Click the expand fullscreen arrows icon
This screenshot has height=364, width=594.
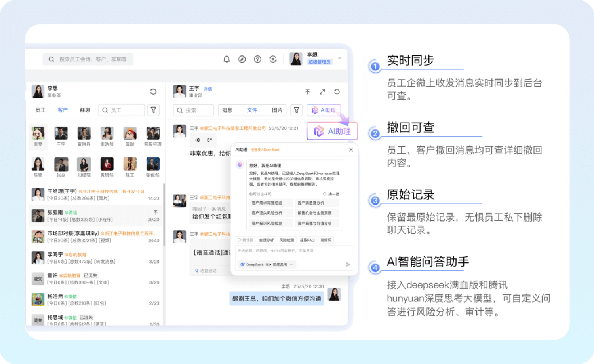click(x=322, y=92)
